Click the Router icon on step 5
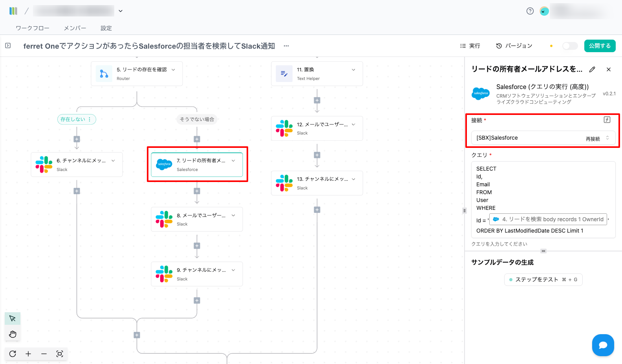 point(104,74)
